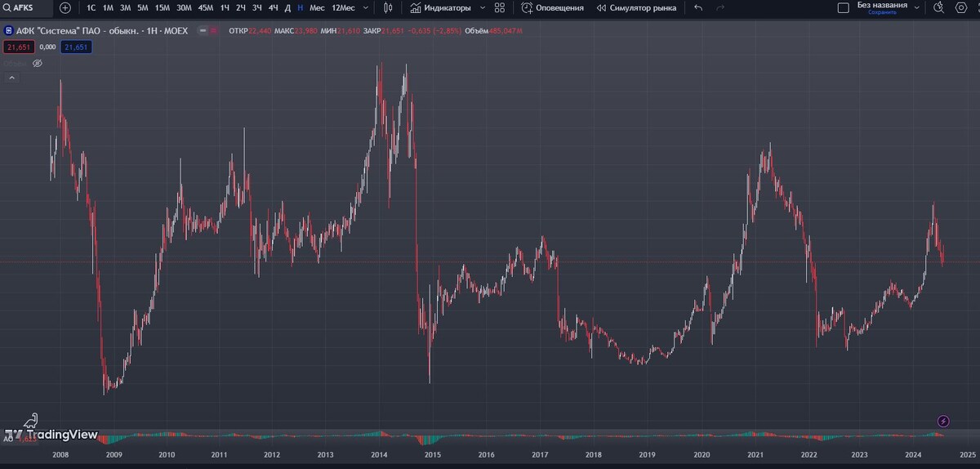Click the АФК Система ПАО symbol title
This screenshot has width=980, height=469.
pos(102,31)
